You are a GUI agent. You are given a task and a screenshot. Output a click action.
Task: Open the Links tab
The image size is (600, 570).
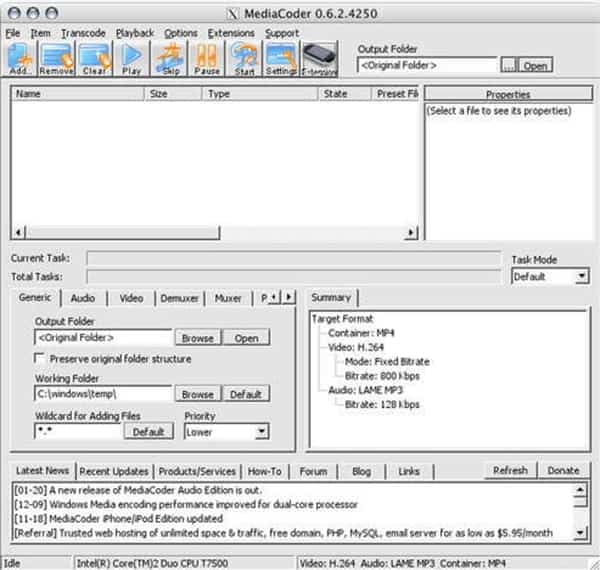[409, 471]
